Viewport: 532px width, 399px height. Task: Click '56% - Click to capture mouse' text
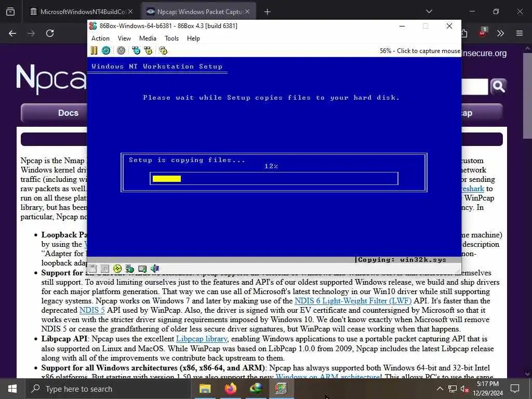[420, 51]
